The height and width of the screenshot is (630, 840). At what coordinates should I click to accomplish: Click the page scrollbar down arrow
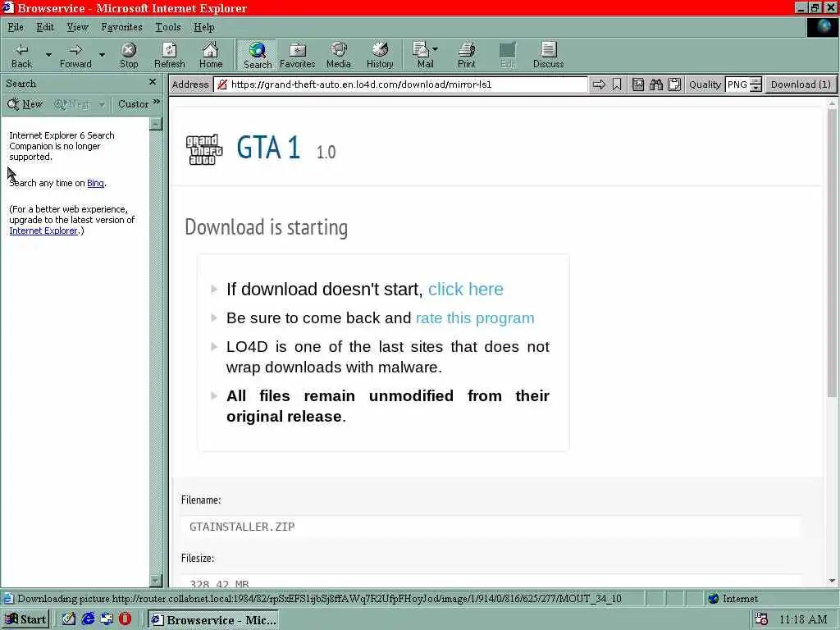point(832,581)
